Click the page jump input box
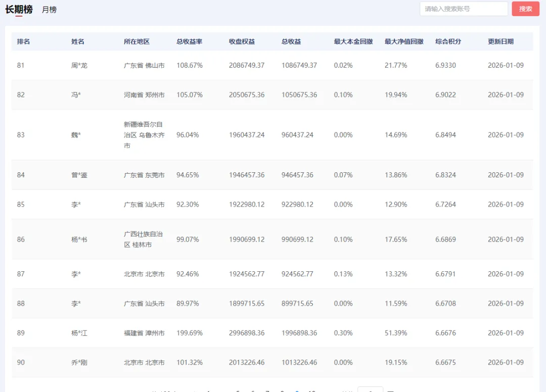 click(370, 389)
